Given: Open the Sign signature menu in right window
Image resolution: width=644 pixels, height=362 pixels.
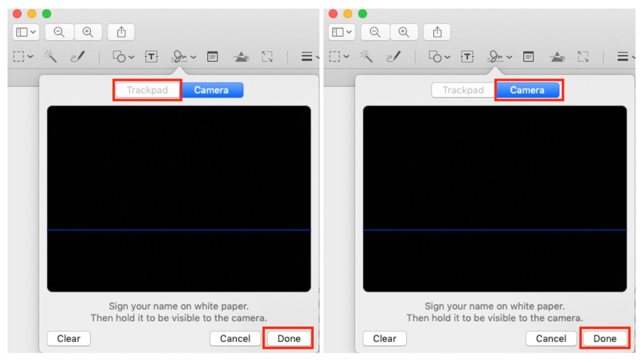Looking at the screenshot, I should coord(500,57).
